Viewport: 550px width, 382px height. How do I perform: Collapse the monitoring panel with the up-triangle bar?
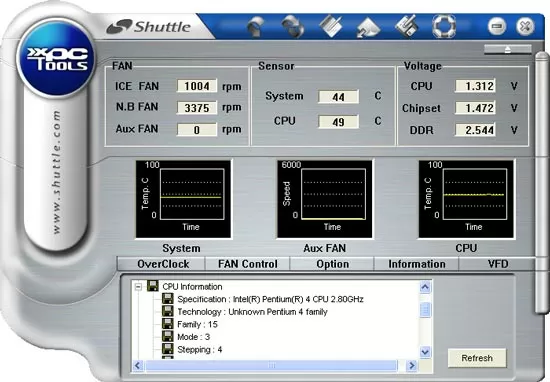point(508,49)
